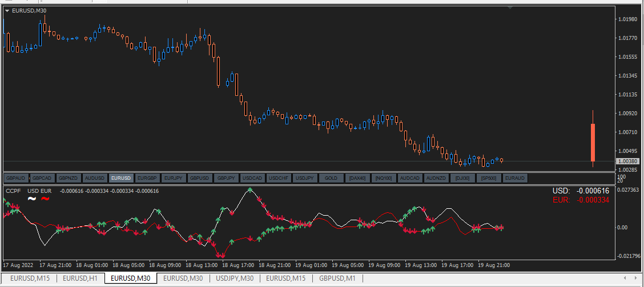
Task: Choose the GBPJPY symbol button
Action: click(x=226, y=178)
